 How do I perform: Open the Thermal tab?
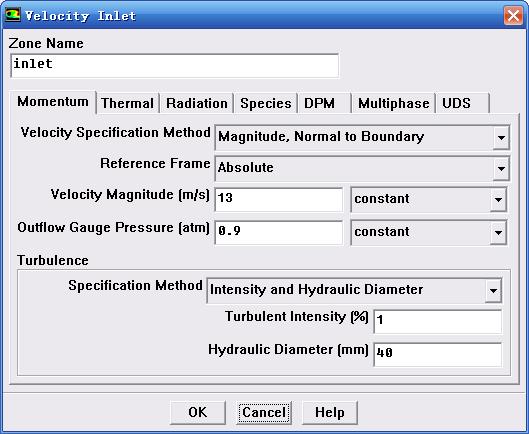[x=127, y=103]
